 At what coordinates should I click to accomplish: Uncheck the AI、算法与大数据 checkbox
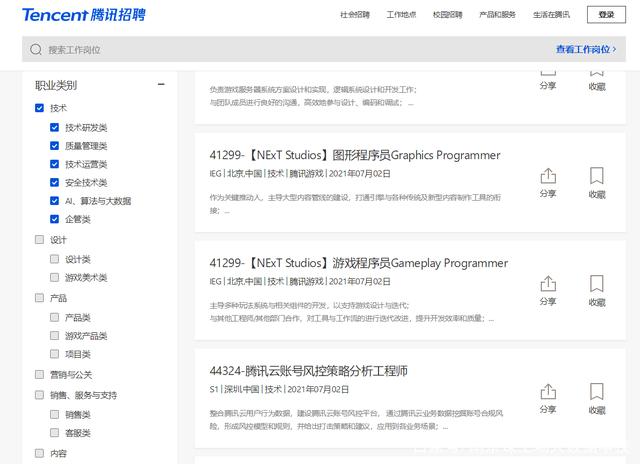point(54,200)
